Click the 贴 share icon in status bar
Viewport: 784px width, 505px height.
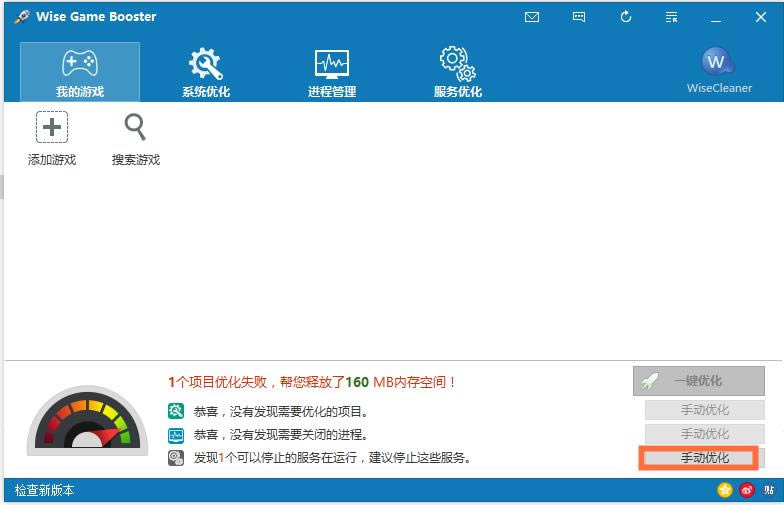[769, 490]
